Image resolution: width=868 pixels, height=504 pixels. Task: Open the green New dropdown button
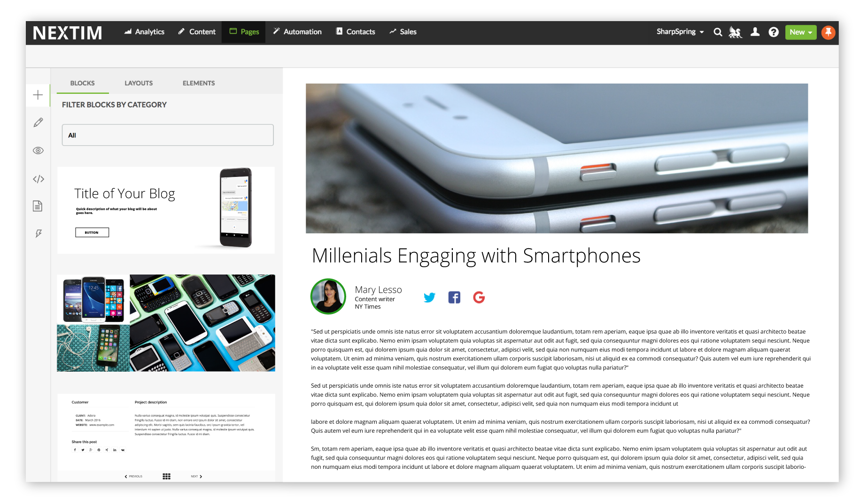click(801, 32)
